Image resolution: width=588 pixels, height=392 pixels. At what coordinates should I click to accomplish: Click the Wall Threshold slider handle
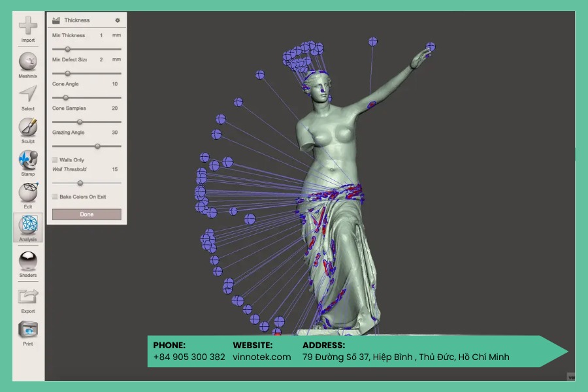(x=80, y=183)
